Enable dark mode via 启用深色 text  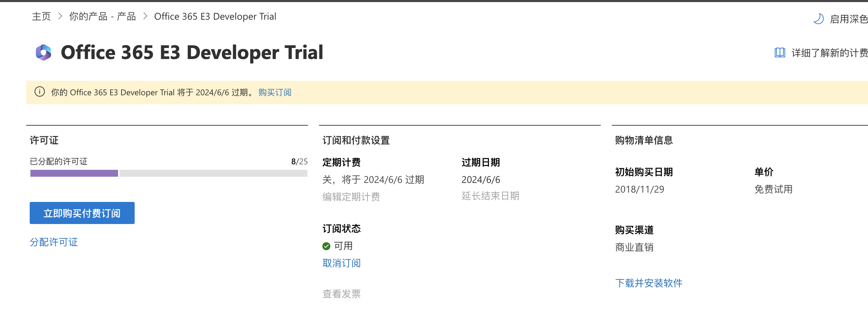[x=849, y=19]
